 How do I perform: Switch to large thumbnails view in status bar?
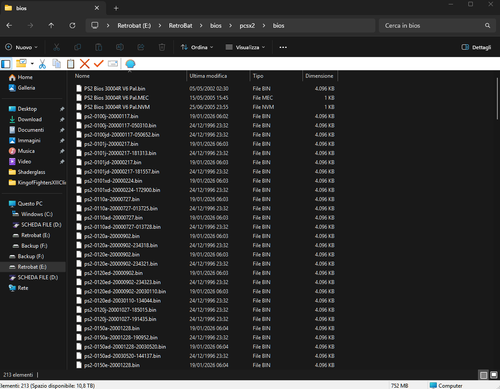[494, 375]
